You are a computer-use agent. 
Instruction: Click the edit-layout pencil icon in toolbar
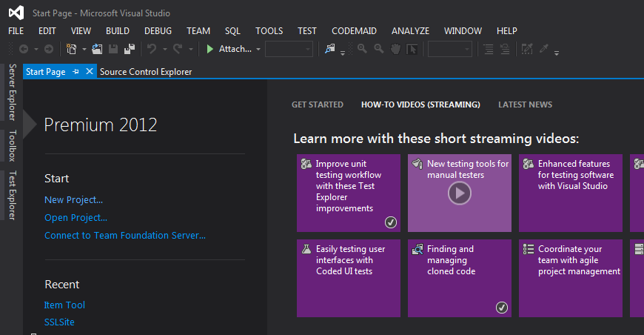point(527,49)
